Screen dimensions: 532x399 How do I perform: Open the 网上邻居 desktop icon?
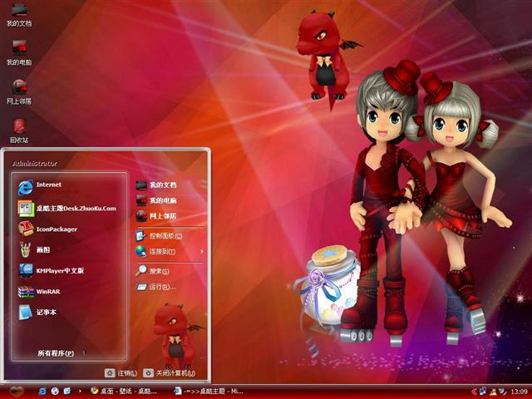pyautogui.click(x=19, y=91)
